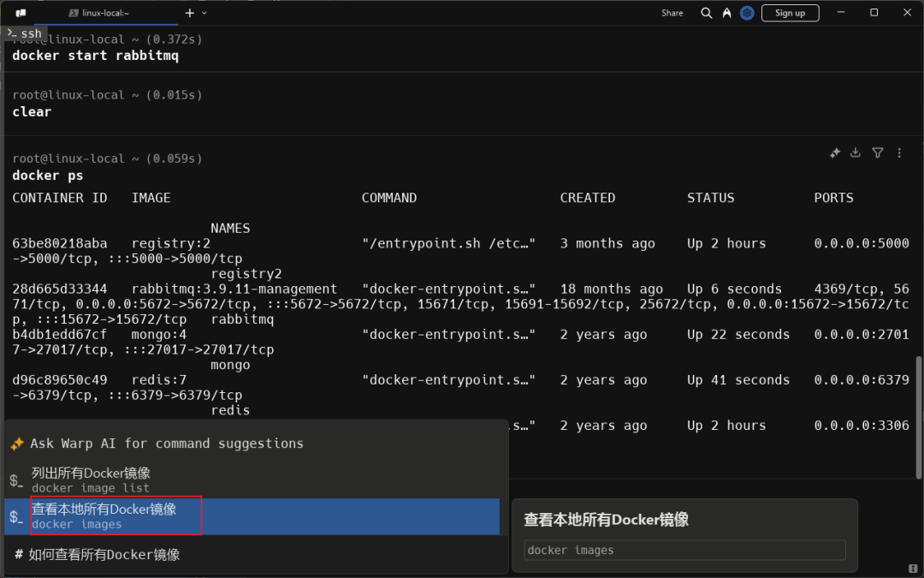The width and height of the screenshot is (924, 578).
Task: Click the Warp AI logo icon in title bar
Action: pos(726,12)
